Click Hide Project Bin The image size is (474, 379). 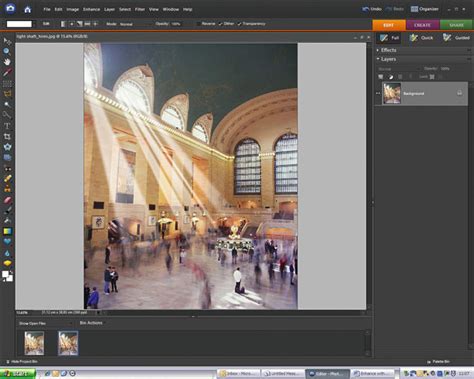(22, 361)
